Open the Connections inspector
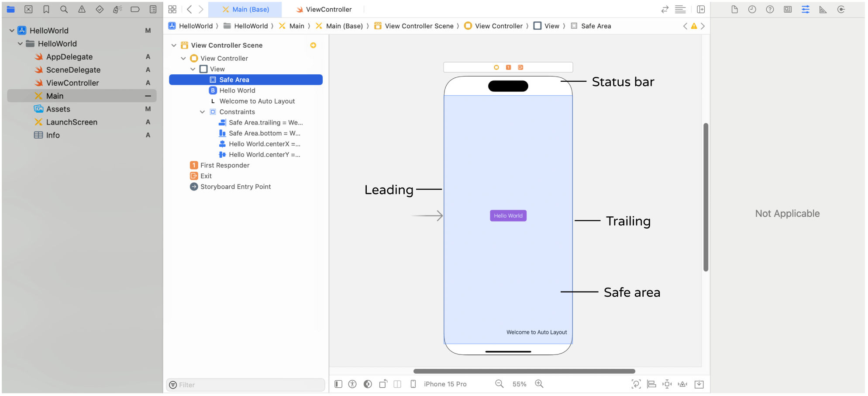Viewport: 868px width, 396px height. (x=841, y=9)
